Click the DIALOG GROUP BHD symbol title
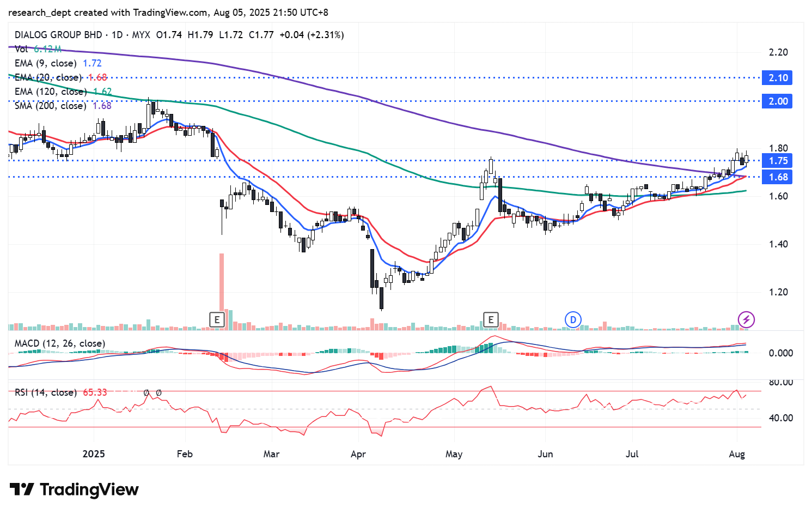 58,35
